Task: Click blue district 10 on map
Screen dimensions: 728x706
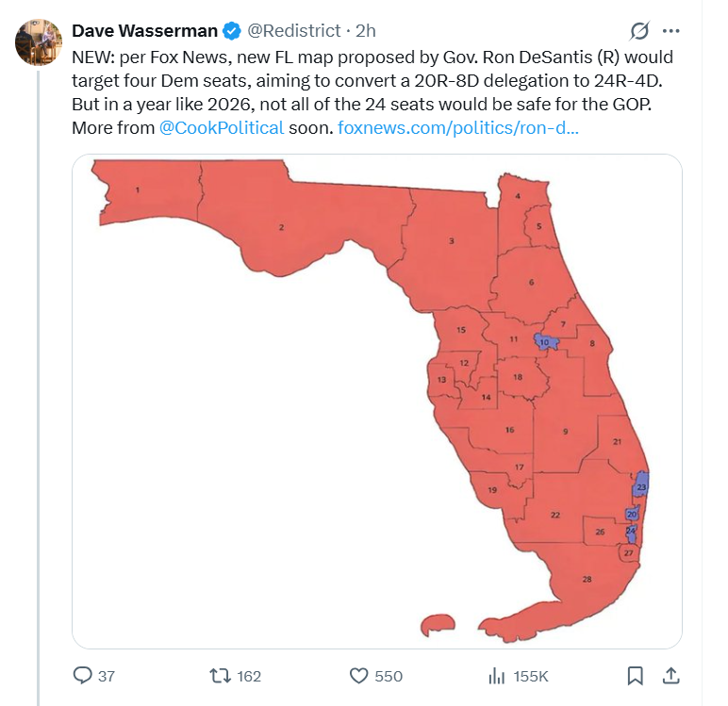Action: pos(545,341)
